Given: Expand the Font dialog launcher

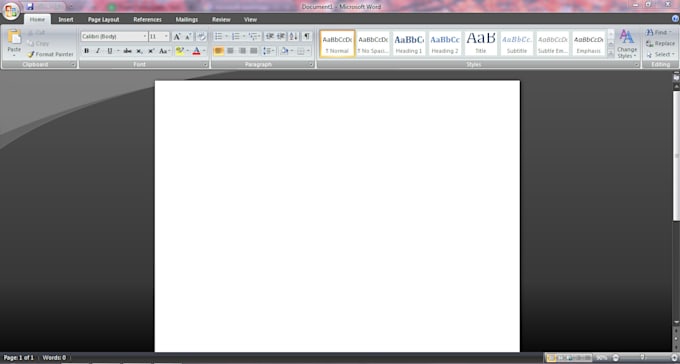Looking at the screenshot, I should [x=205, y=65].
